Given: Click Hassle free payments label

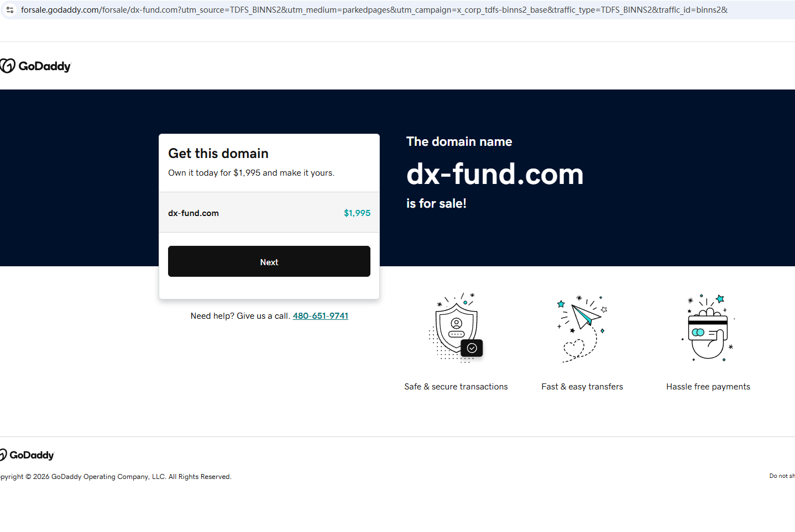Looking at the screenshot, I should [x=708, y=387].
